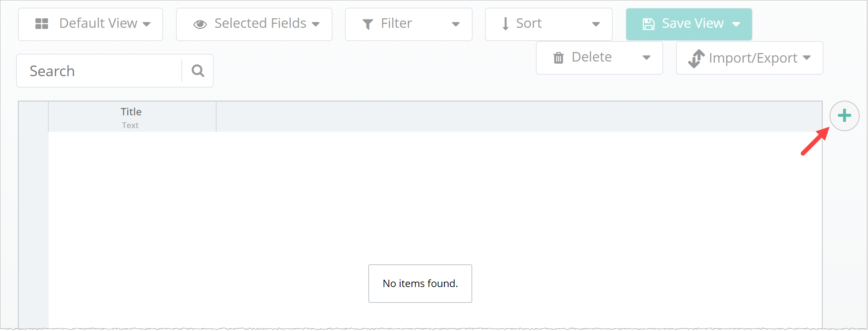This screenshot has width=868, height=331.
Task: Click the down-arrow Sort icon
Action: click(x=506, y=24)
